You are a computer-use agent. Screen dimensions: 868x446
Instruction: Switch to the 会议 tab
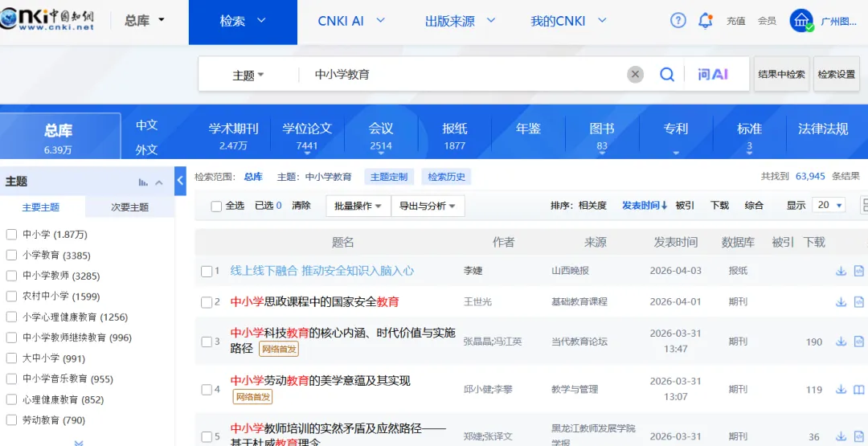click(381, 136)
